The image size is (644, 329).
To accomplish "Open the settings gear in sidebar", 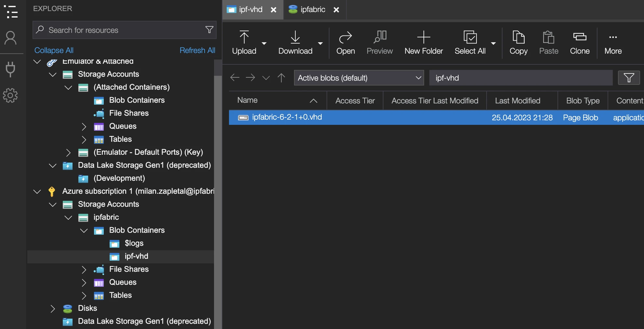I will [x=10, y=95].
